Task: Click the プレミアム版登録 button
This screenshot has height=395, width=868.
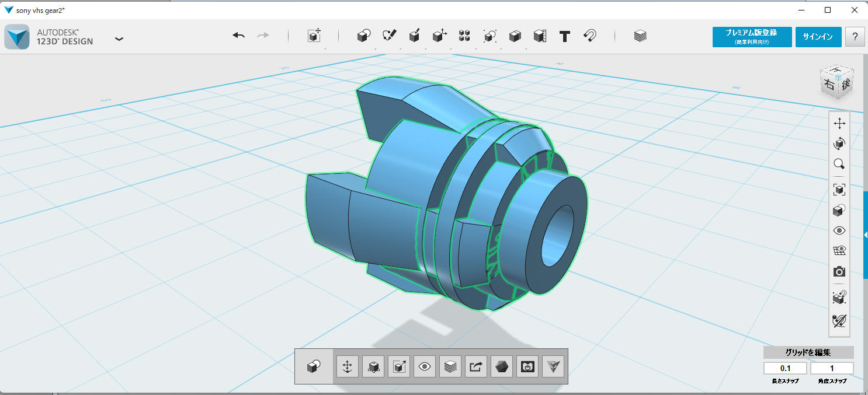Action: (x=751, y=37)
